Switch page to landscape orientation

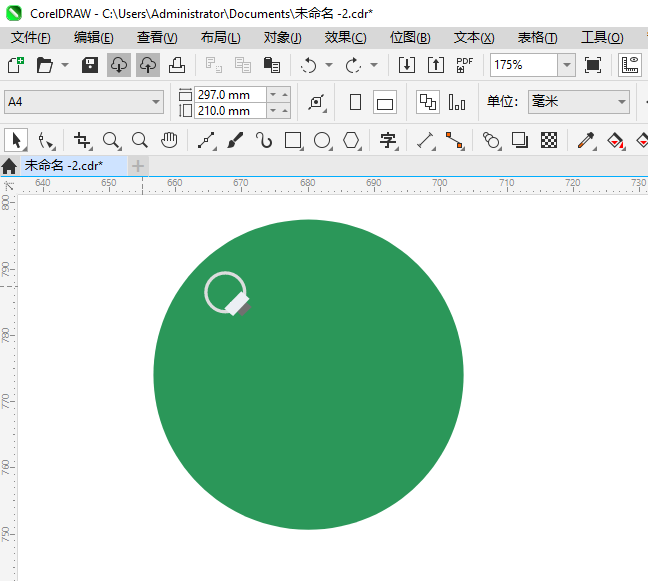385,102
